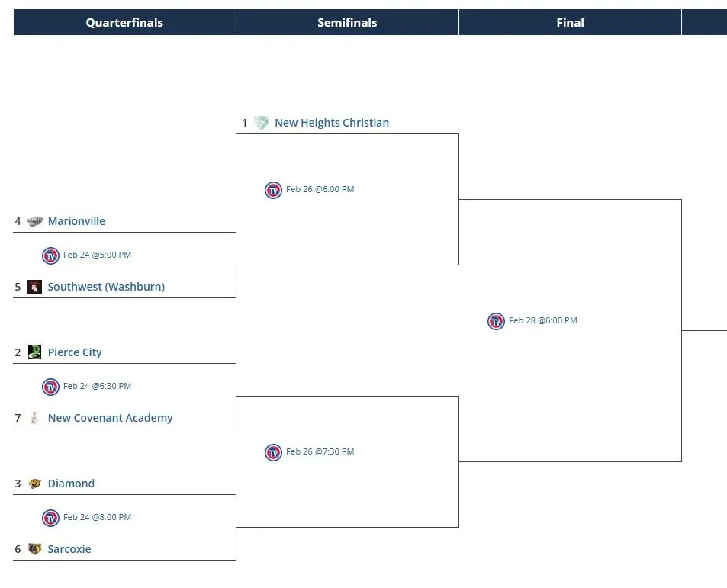Click the Pierce City team logo
The height and width of the screenshot is (588, 727).
[x=34, y=352]
